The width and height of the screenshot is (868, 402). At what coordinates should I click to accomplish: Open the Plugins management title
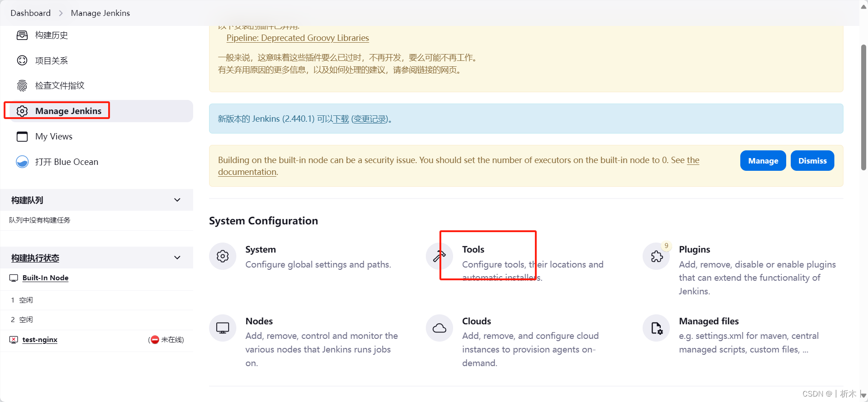[694, 249]
